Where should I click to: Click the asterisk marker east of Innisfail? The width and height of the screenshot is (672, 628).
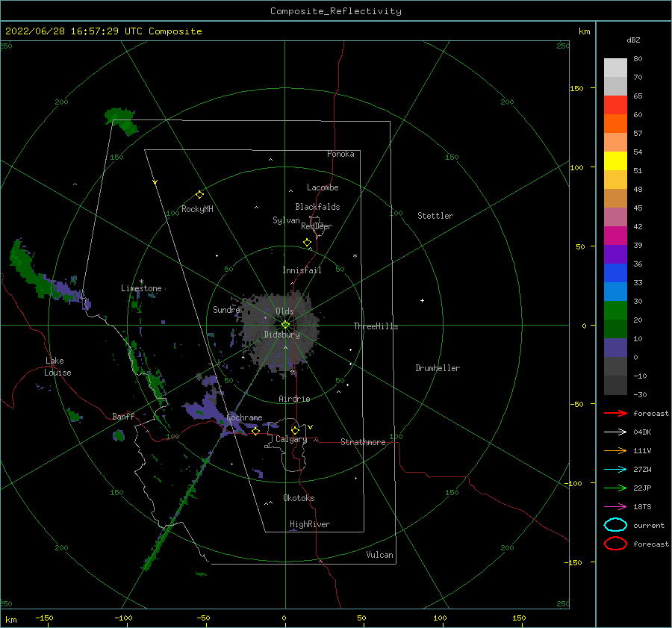click(355, 256)
